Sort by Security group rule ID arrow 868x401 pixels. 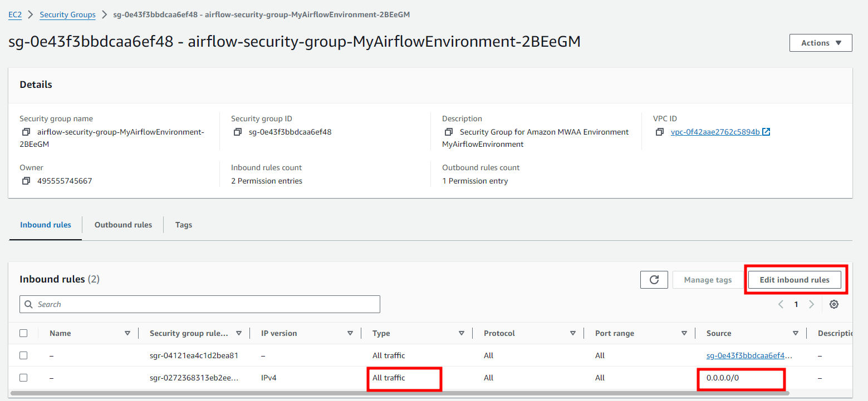pyautogui.click(x=239, y=333)
